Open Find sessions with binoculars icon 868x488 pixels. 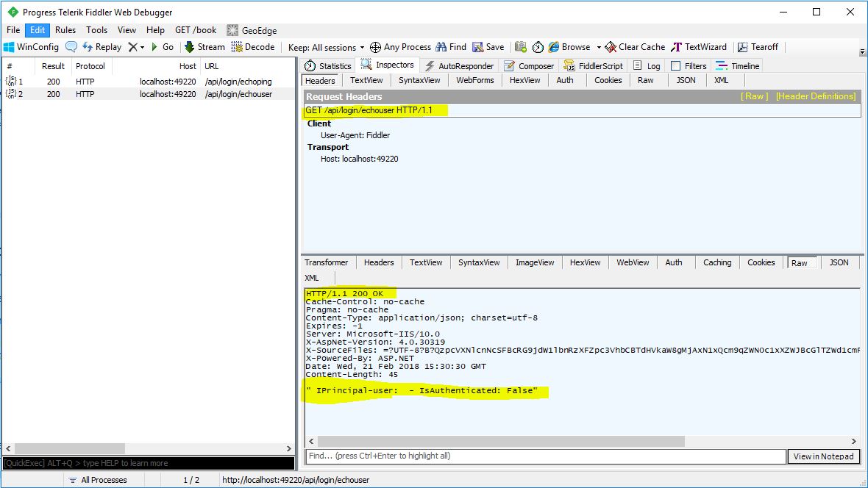451,47
